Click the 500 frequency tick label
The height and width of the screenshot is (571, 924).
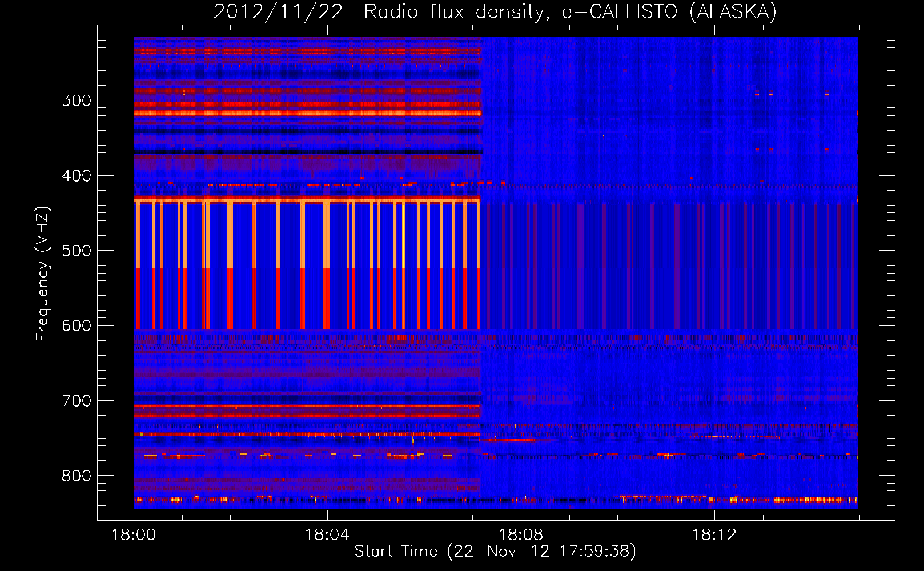pos(77,251)
